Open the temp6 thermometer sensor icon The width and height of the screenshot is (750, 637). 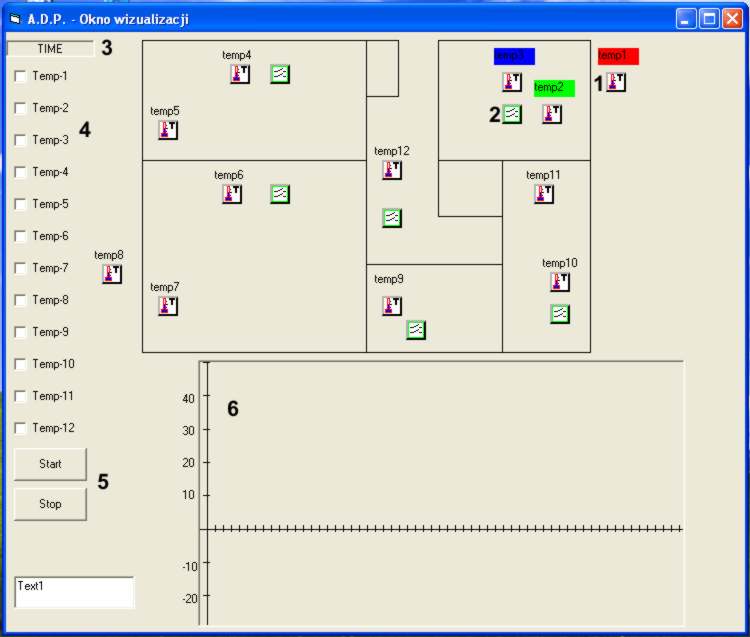pos(232,194)
